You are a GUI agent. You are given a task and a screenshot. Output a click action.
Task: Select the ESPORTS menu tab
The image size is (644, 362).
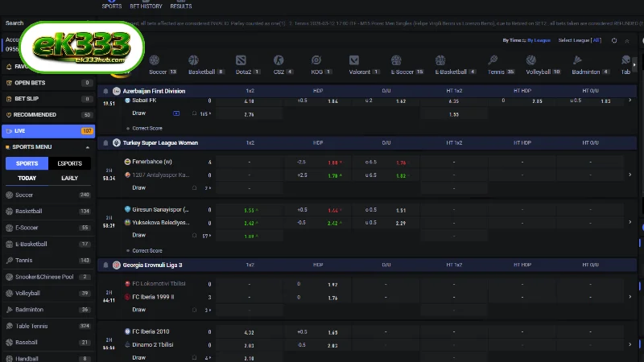[69, 163]
